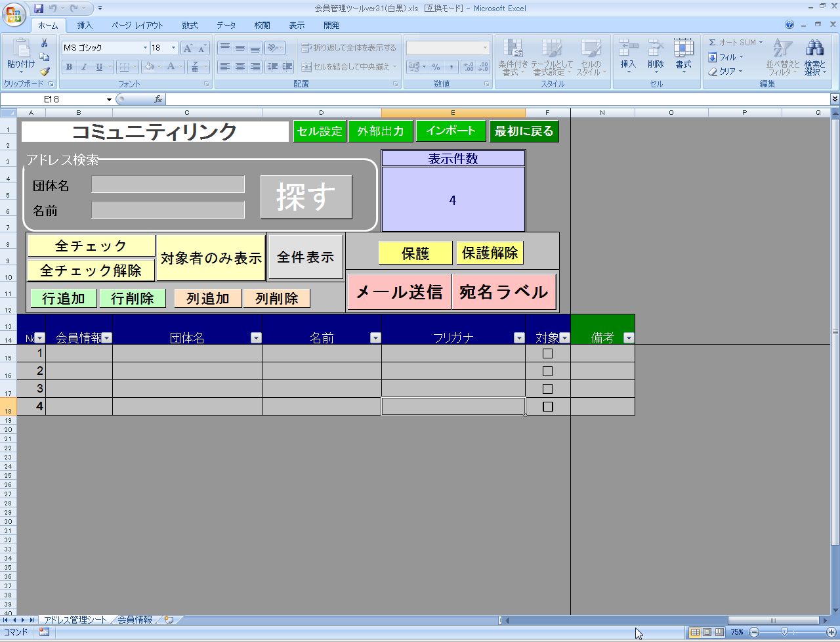
Task: Click the fill color paint bucket
Action: coord(150,66)
